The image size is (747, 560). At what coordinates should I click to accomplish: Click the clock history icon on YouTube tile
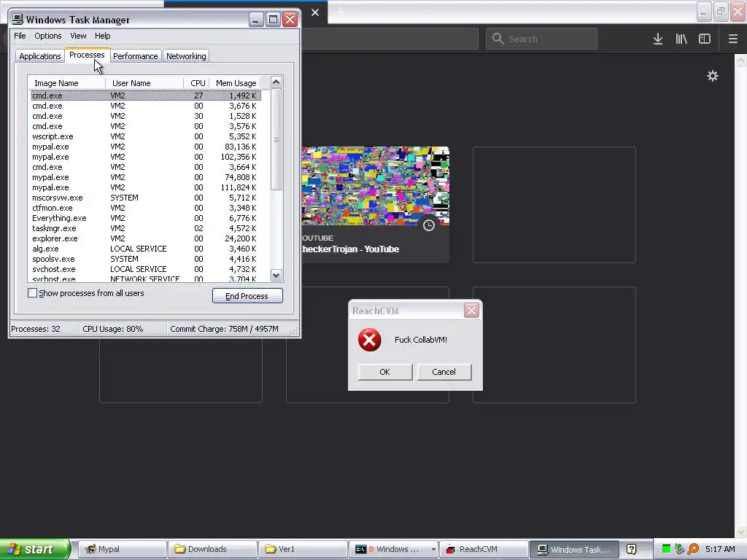pyautogui.click(x=429, y=225)
